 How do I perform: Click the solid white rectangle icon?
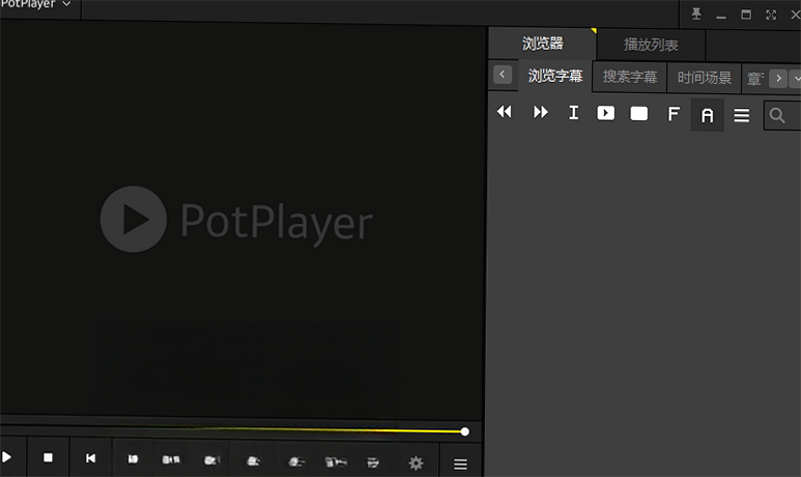click(x=639, y=113)
